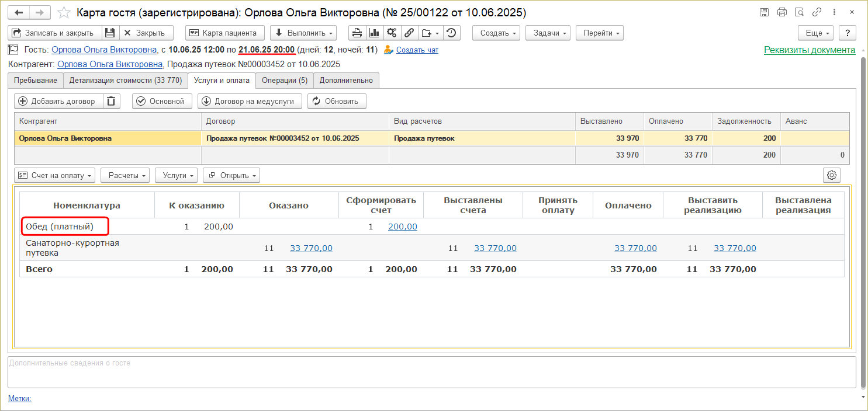The height and width of the screenshot is (411, 868).
Task: Delete contract using the trash bin icon
Action: point(112,101)
